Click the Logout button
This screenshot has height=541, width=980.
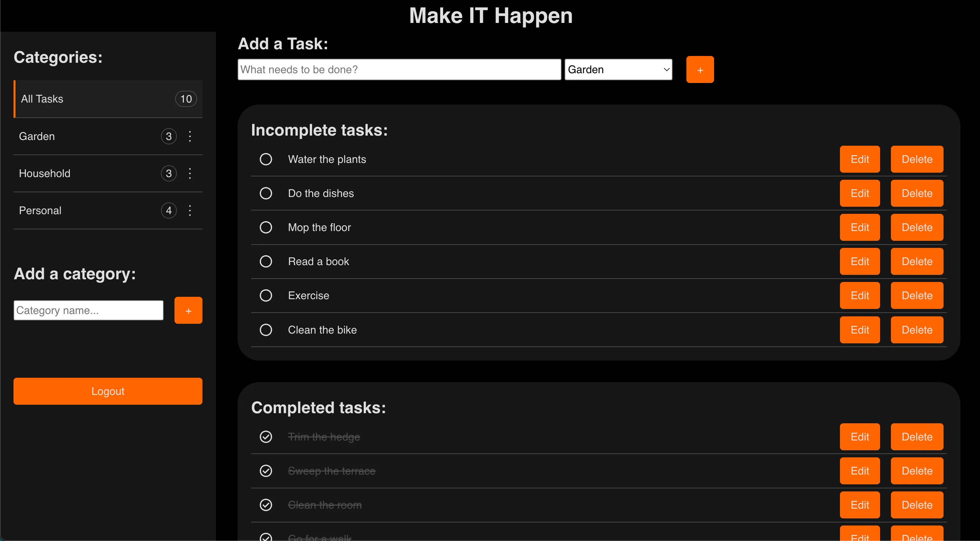[108, 391]
